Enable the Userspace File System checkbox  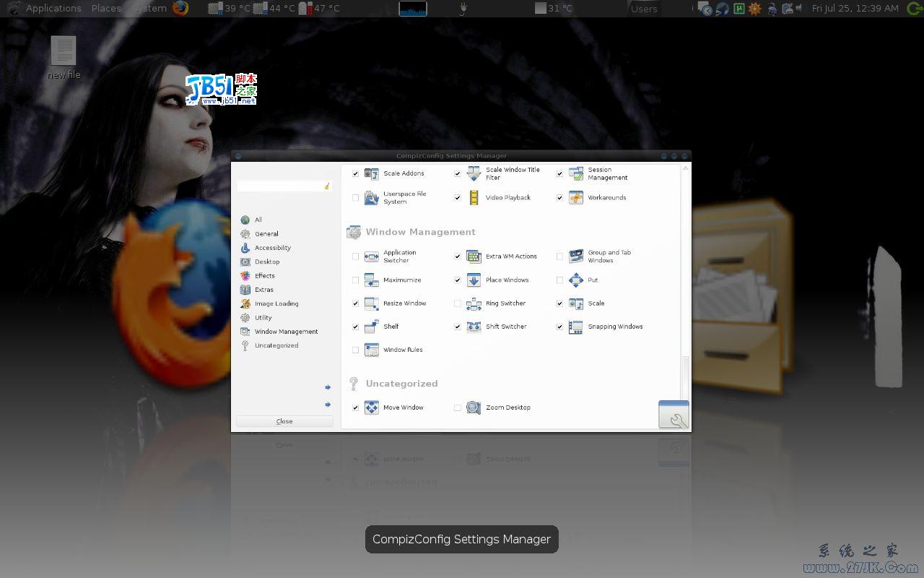355,197
